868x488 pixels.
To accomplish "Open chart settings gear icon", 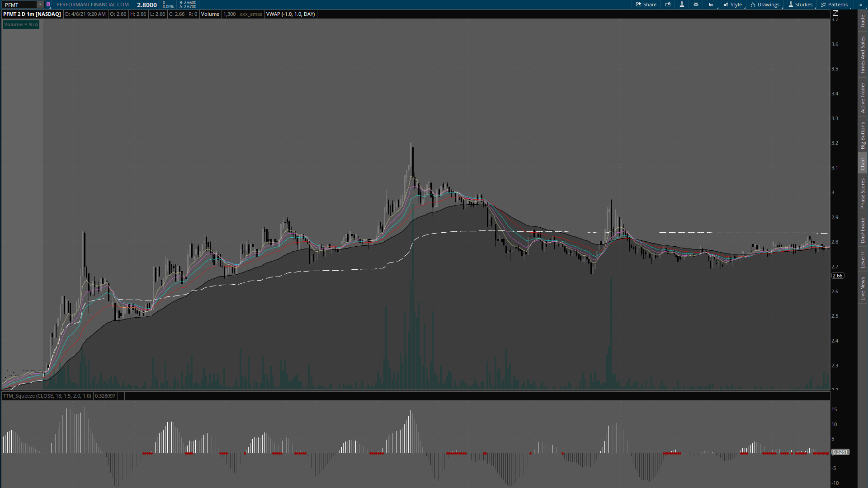I will (x=696, y=5).
